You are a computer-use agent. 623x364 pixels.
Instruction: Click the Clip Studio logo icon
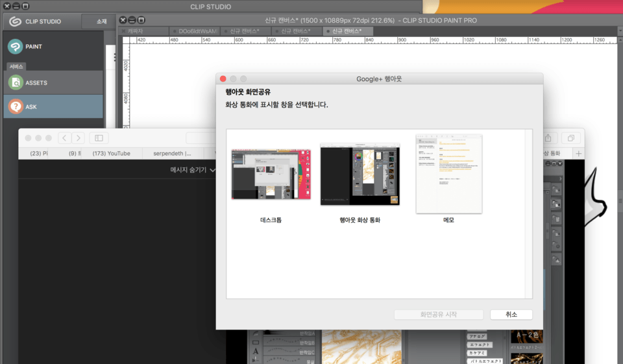tap(14, 21)
